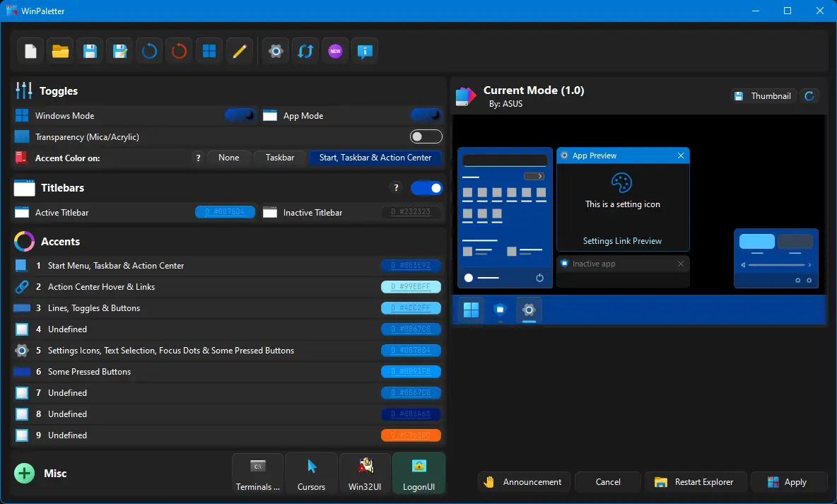Click the Save As icon with pencil
This screenshot has height=504, width=837.
click(x=119, y=52)
